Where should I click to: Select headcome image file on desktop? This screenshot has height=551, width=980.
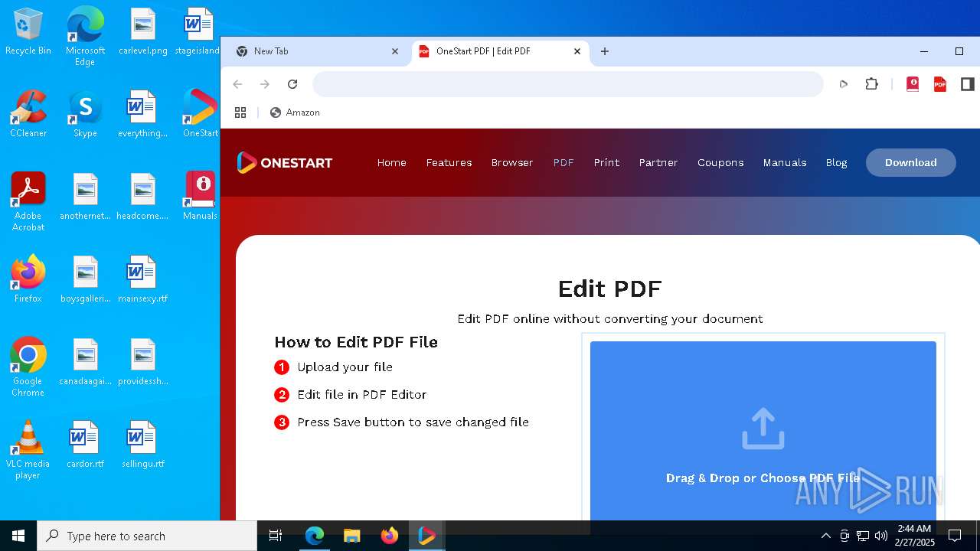pos(142,197)
